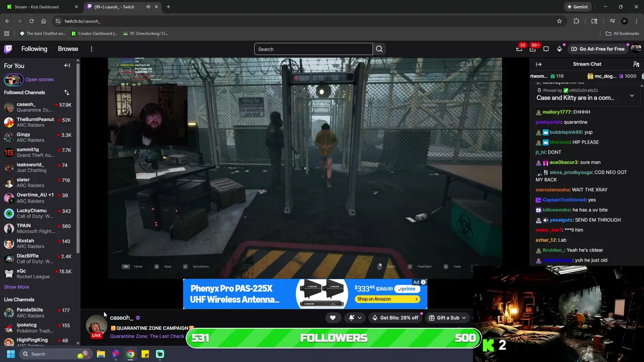Open the user profile avatar menu
The image size is (644, 362).
click(636, 49)
